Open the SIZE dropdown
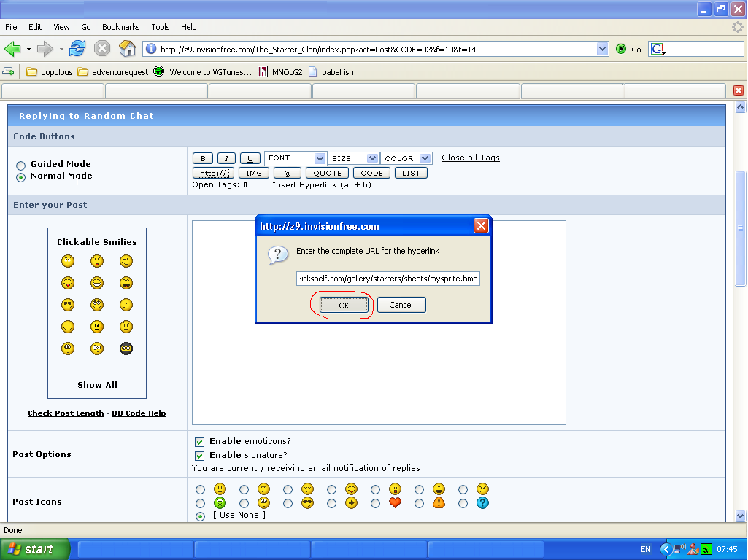The image size is (748, 560). [x=353, y=158]
